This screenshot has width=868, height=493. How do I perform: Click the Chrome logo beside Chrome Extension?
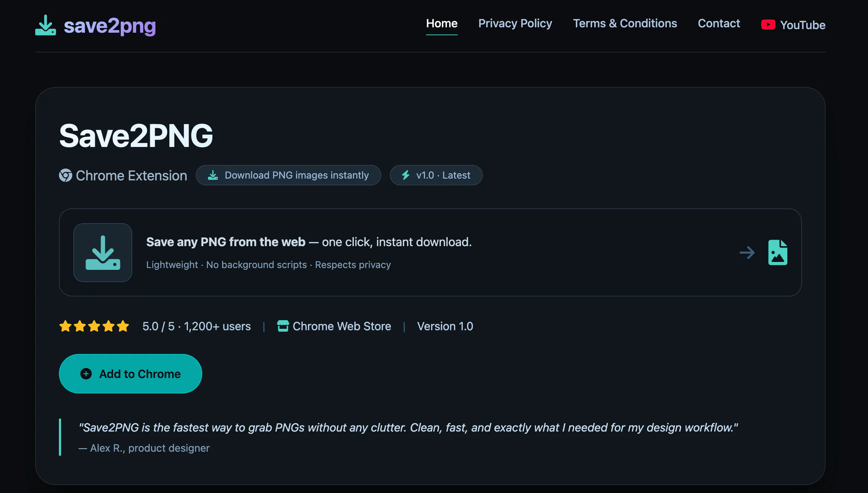click(65, 175)
